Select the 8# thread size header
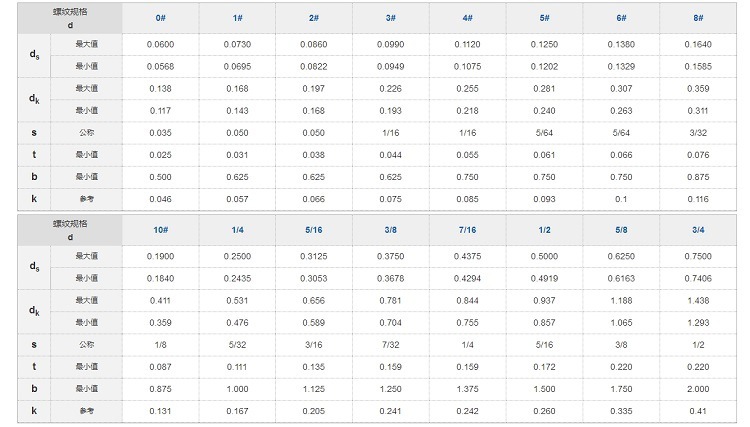The image size is (750, 427). 698,18
